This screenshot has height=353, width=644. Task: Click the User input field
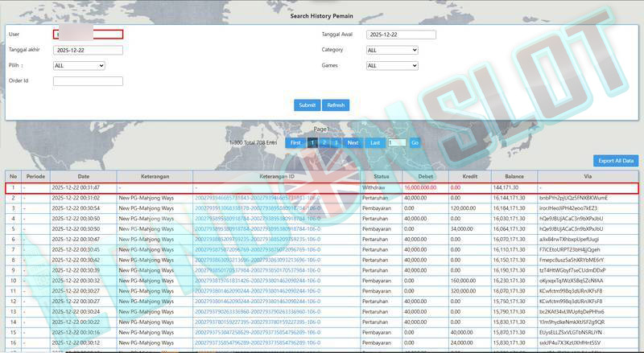(88, 35)
